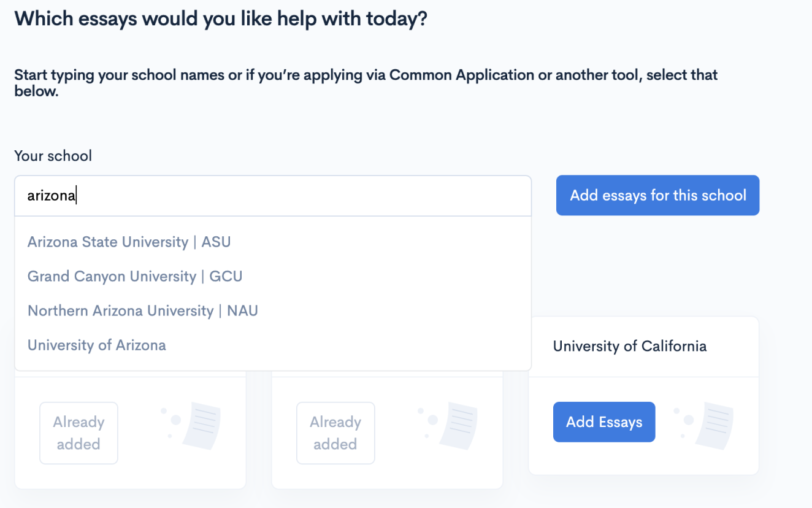Click the University of California card title

pyautogui.click(x=630, y=346)
